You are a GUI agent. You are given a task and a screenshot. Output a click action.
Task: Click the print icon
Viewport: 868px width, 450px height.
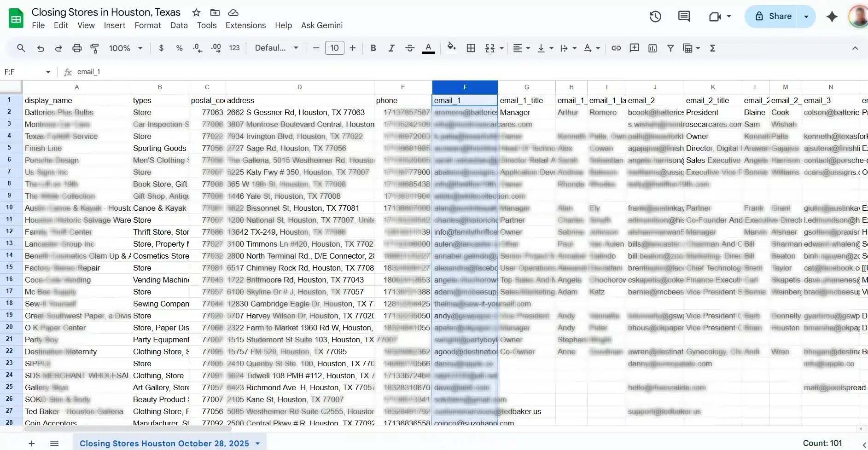click(77, 48)
